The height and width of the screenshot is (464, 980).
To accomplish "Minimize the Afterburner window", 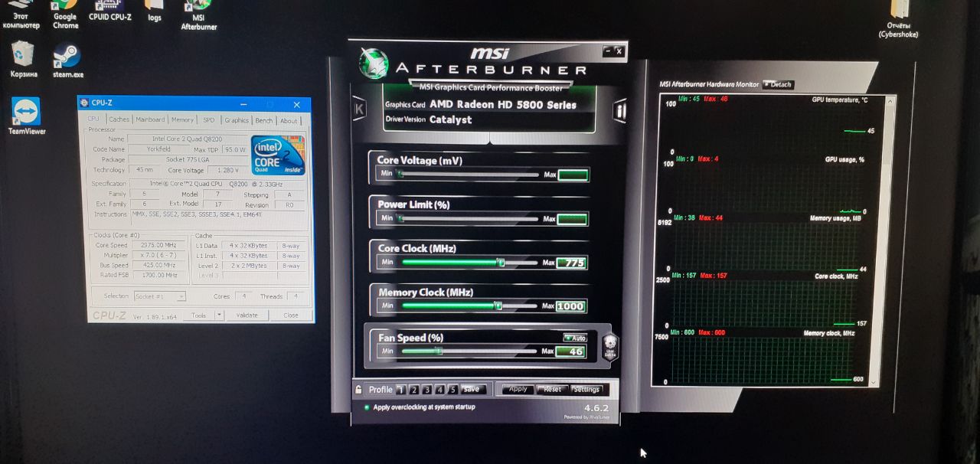I will coord(608,51).
